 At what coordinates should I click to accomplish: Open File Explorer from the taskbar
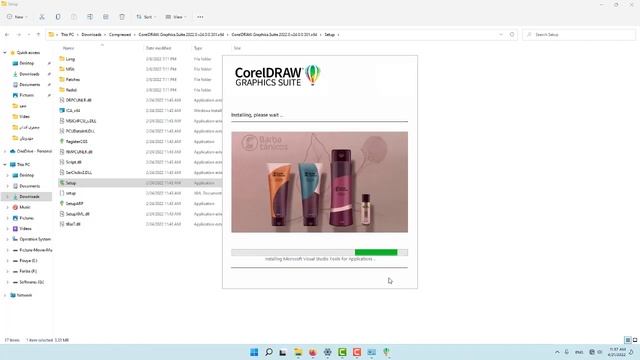click(298, 352)
